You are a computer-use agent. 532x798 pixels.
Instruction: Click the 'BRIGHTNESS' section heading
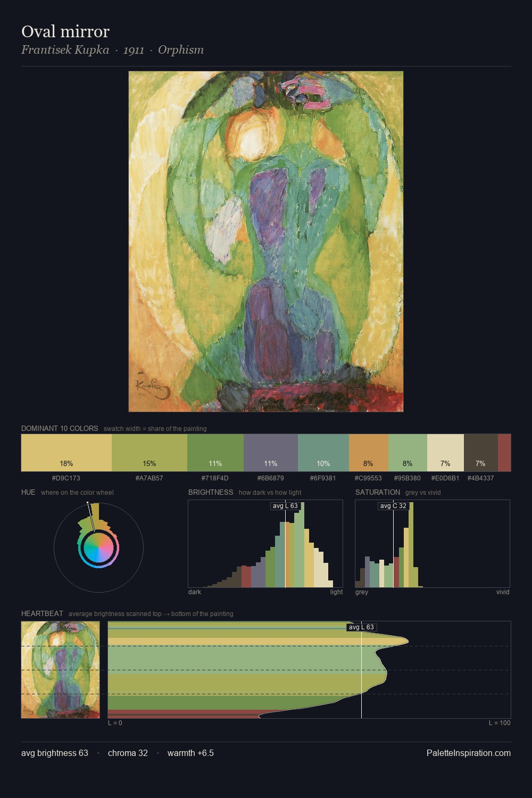211,492
